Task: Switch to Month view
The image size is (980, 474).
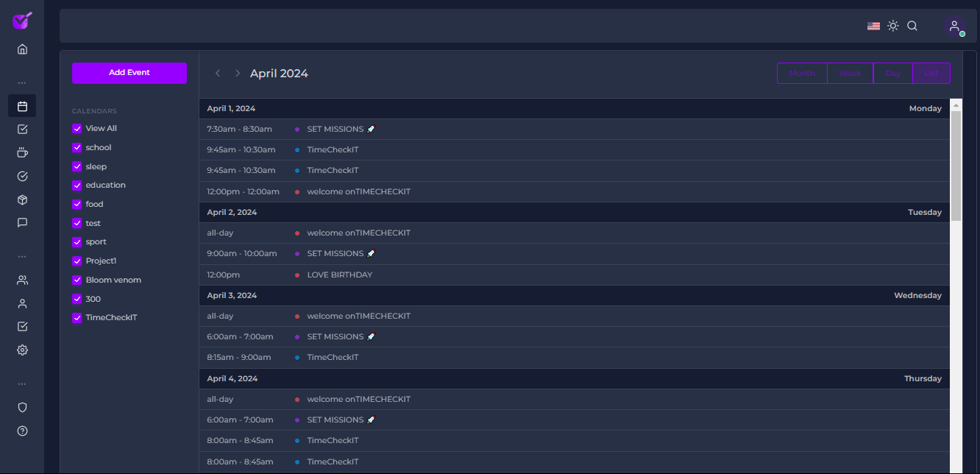Action: tap(802, 74)
